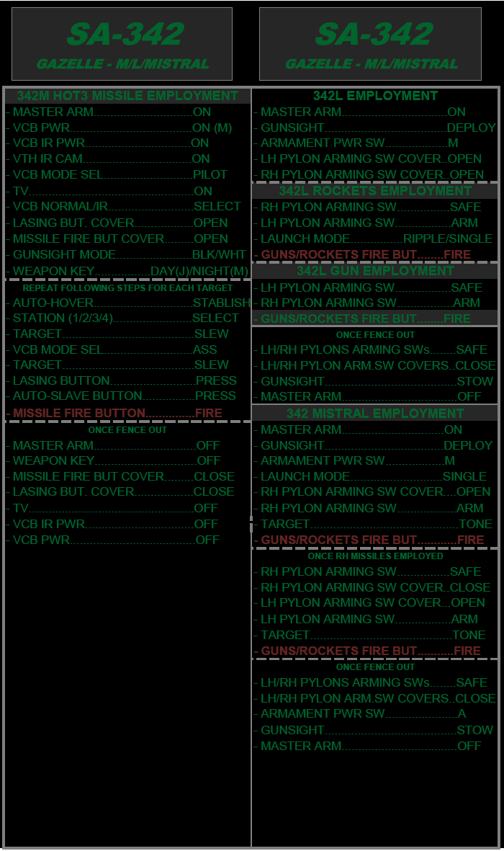
Task: Click the red MISSILE FIRE BUTTON line
Action: coord(115,414)
